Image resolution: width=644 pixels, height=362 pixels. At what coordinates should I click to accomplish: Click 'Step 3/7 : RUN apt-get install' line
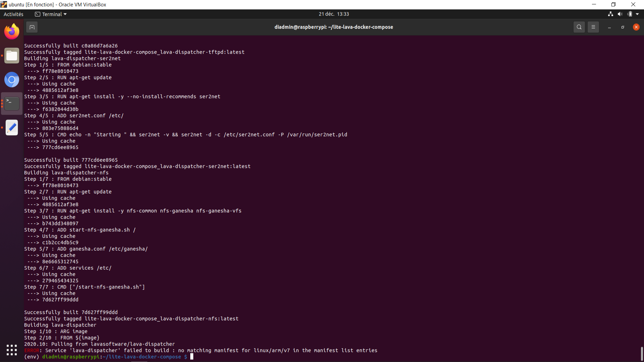(x=133, y=211)
